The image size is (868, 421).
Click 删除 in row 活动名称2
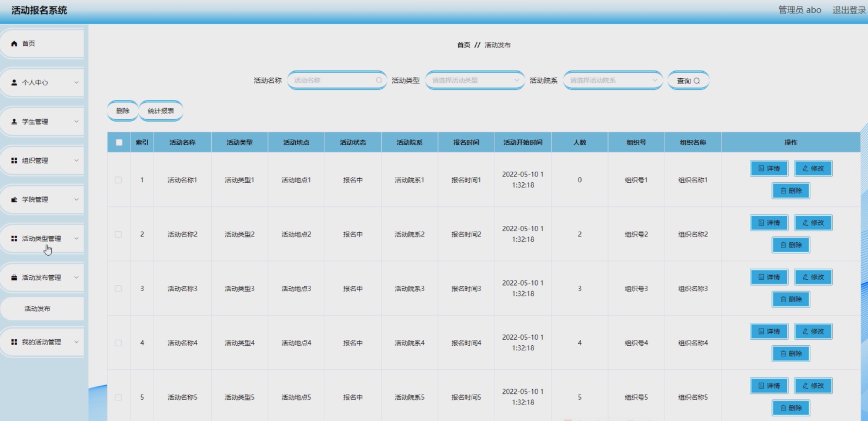point(791,245)
